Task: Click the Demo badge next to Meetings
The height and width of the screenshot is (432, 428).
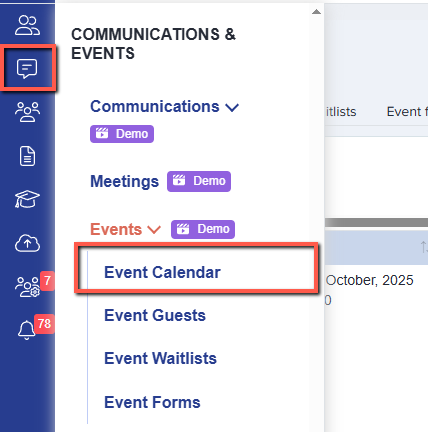Action: click(x=199, y=181)
